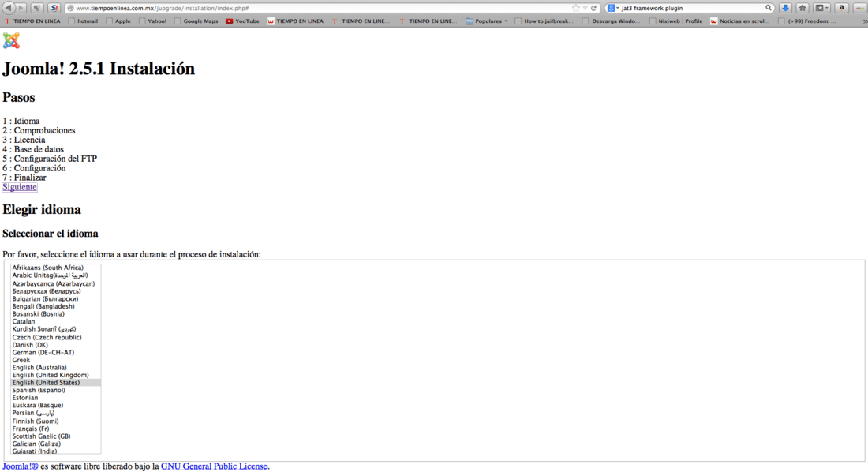Viewport: 868px width, 472px height.
Task: Open URL history dropdown arrow beside the star
Action: [585, 8]
